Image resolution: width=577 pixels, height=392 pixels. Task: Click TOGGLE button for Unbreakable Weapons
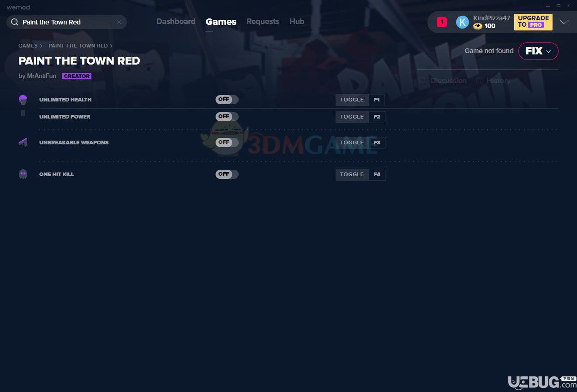tap(352, 143)
